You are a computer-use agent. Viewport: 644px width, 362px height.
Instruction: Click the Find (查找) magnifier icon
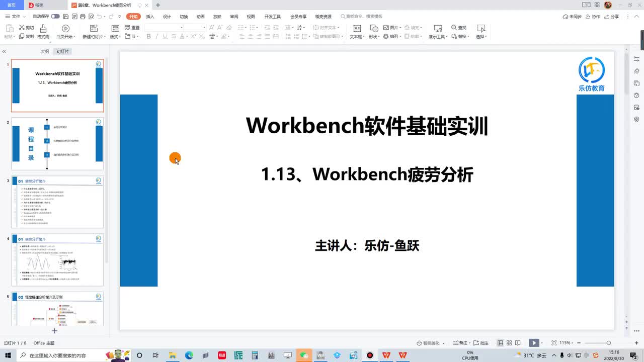[x=454, y=28]
